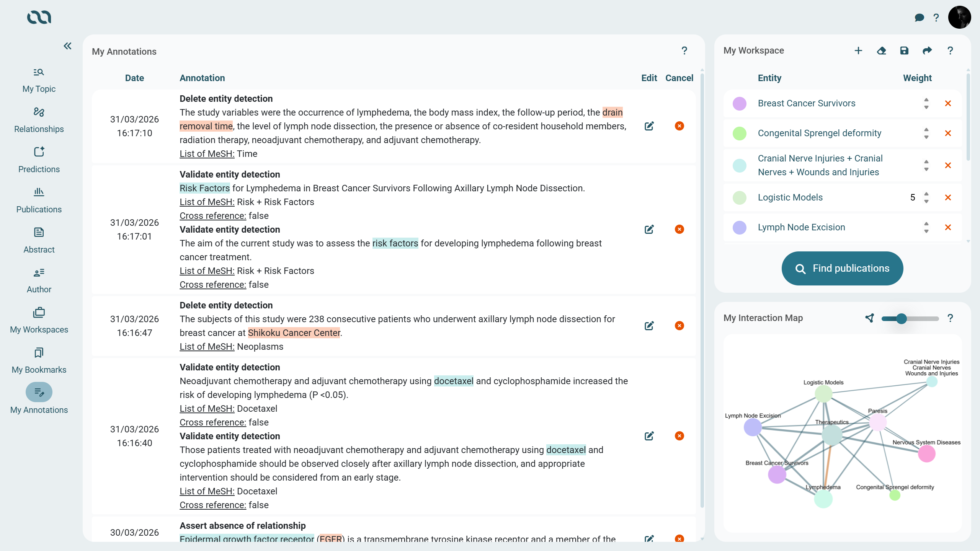
Task: Edit the Shikoku Cancer Center annotation
Action: tap(649, 326)
